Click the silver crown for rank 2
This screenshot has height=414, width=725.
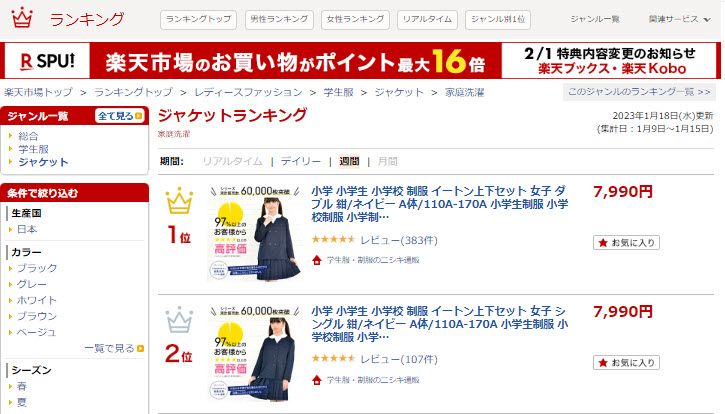(179, 320)
